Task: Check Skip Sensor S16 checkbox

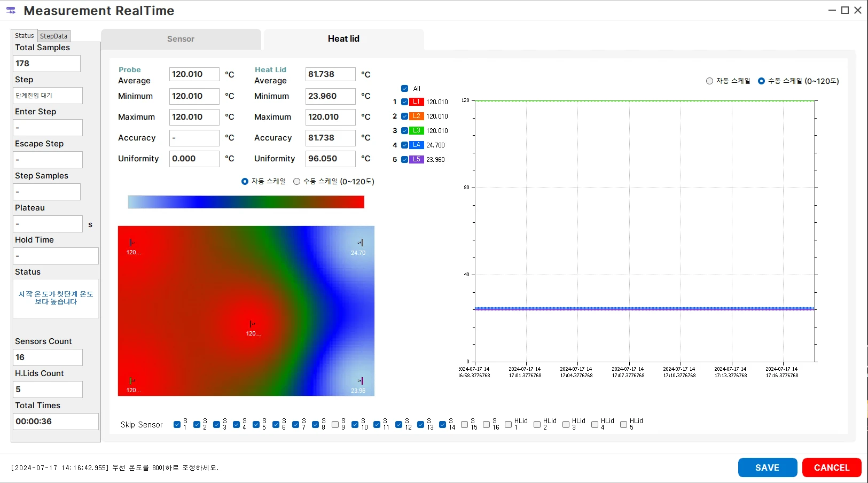Action: coord(486,425)
